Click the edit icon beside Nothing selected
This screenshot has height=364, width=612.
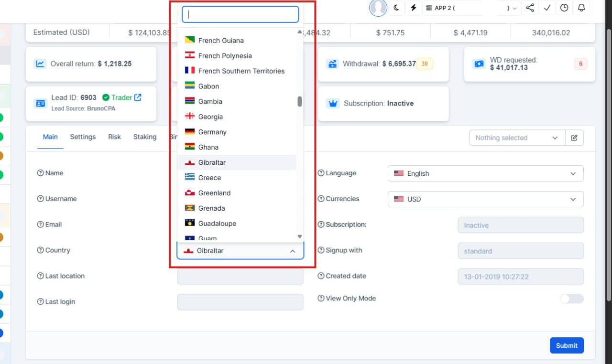pyautogui.click(x=574, y=138)
